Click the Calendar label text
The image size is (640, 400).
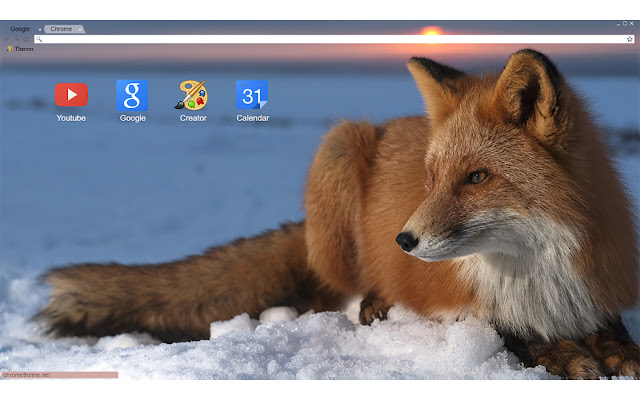pyautogui.click(x=253, y=118)
